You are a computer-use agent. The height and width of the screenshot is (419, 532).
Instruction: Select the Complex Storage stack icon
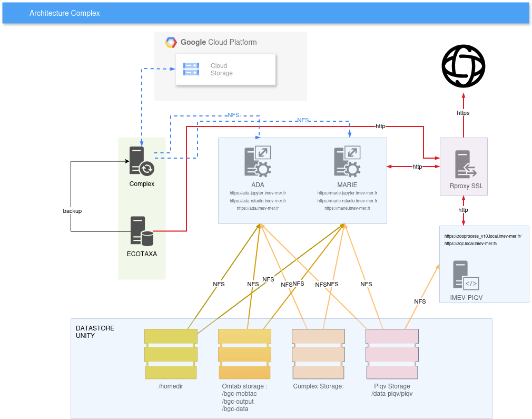[x=318, y=354]
